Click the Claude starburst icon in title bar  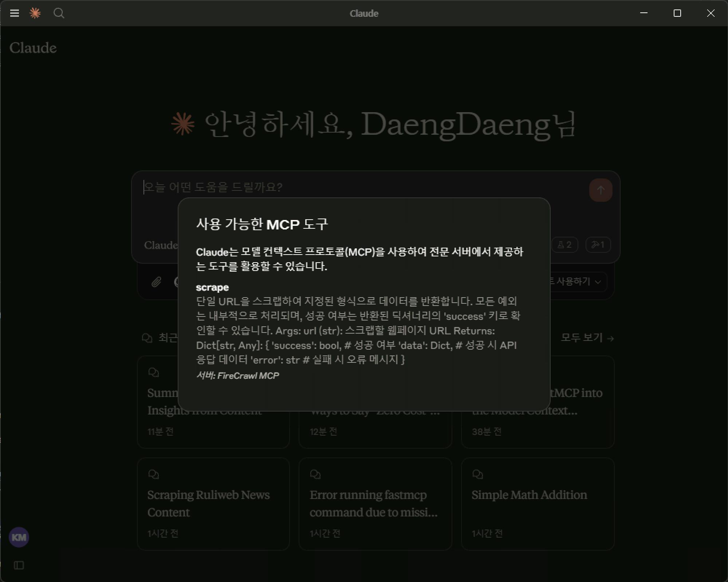[35, 13]
